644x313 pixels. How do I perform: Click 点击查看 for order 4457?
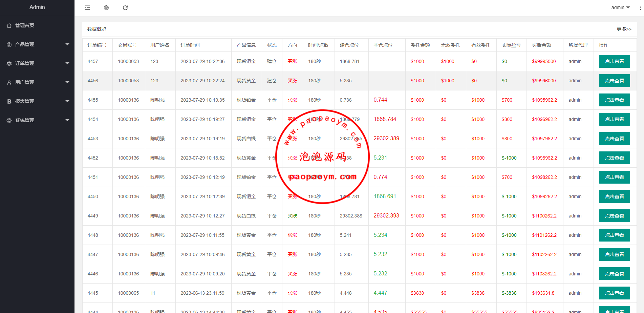(x=614, y=61)
